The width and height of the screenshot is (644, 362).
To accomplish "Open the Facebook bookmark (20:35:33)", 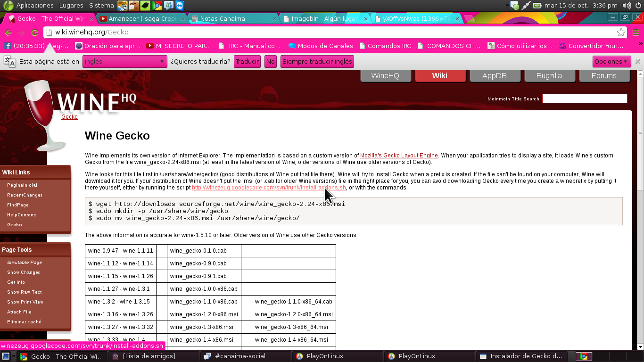I will 37,46.
